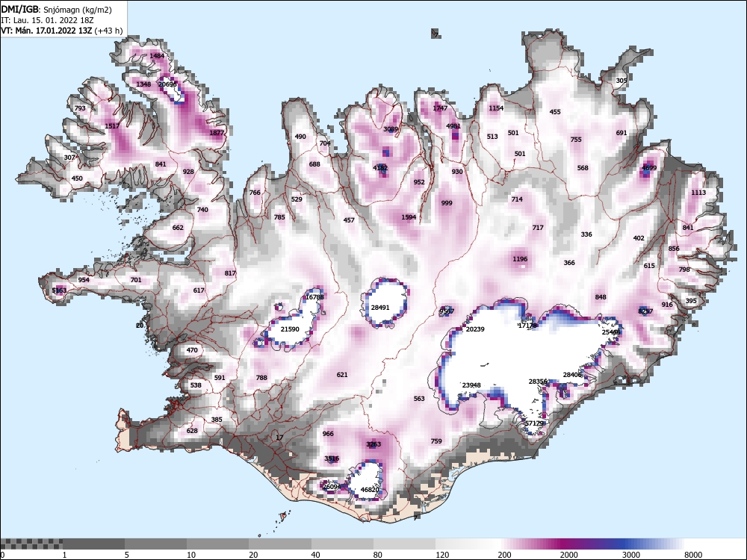Click the map value '470'
This screenshot has width=747, height=560.
pos(192,350)
